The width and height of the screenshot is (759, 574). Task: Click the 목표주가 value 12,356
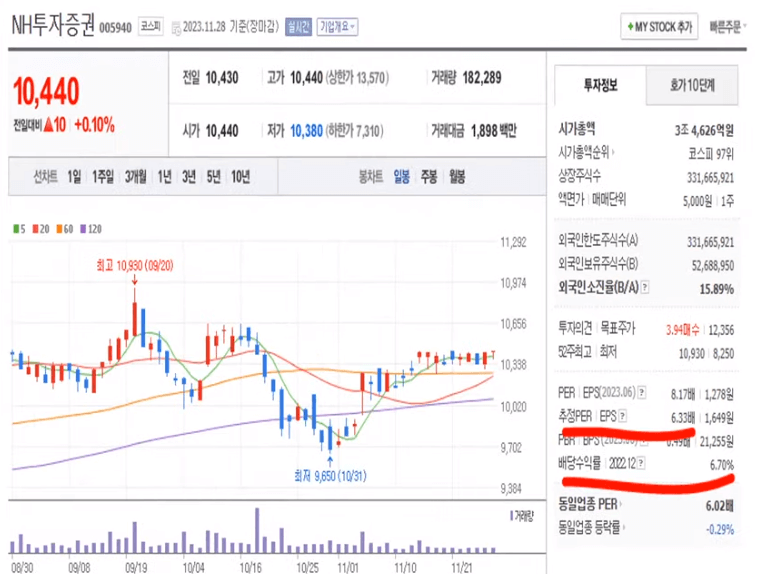(721, 330)
